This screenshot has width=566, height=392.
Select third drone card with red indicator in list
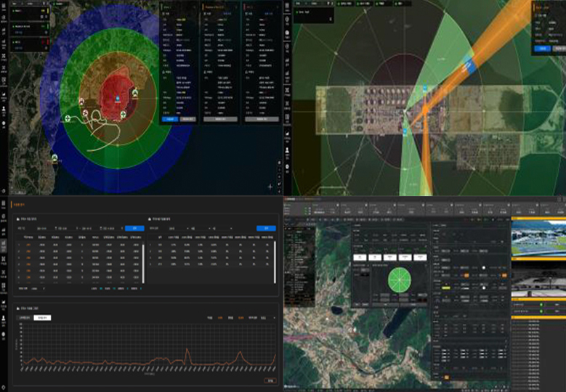[x=29, y=45]
